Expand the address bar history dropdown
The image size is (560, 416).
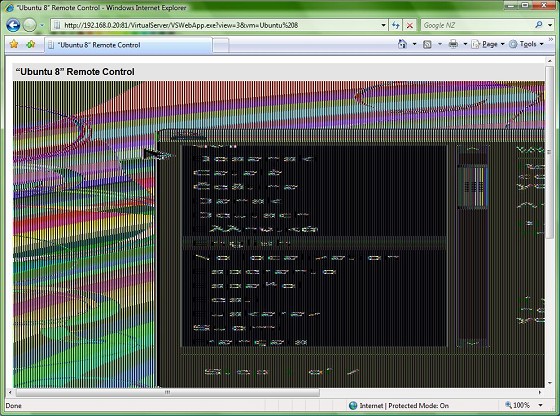pos(384,25)
